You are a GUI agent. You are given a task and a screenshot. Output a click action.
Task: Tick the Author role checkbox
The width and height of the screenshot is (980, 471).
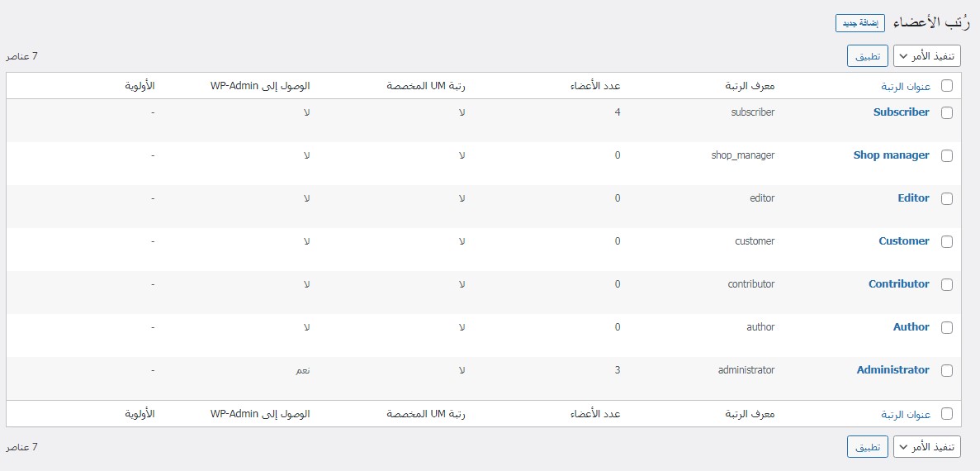click(x=946, y=328)
